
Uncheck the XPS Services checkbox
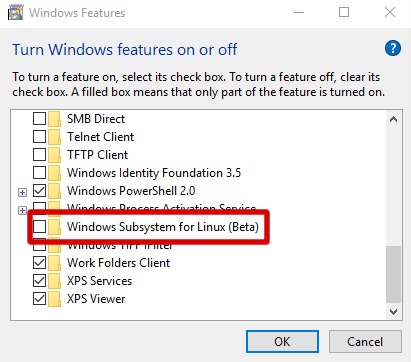40,281
